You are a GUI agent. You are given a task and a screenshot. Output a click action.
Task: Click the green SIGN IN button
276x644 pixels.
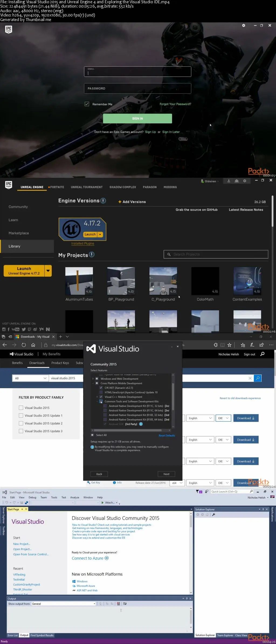tap(137, 118)
